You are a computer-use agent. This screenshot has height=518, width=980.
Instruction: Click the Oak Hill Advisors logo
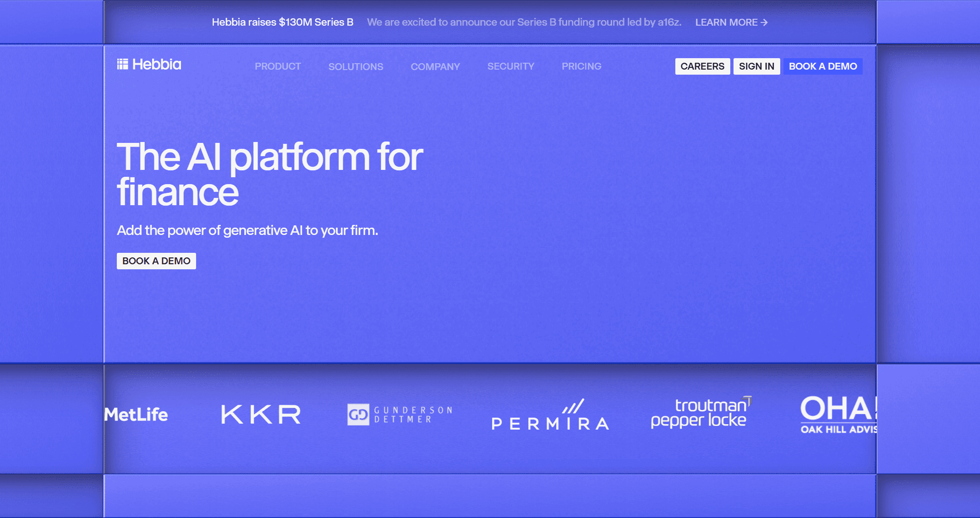(x=838, y=414)
